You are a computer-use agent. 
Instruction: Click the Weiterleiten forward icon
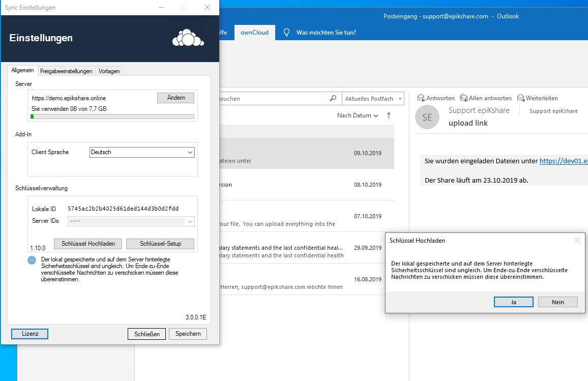521,98
